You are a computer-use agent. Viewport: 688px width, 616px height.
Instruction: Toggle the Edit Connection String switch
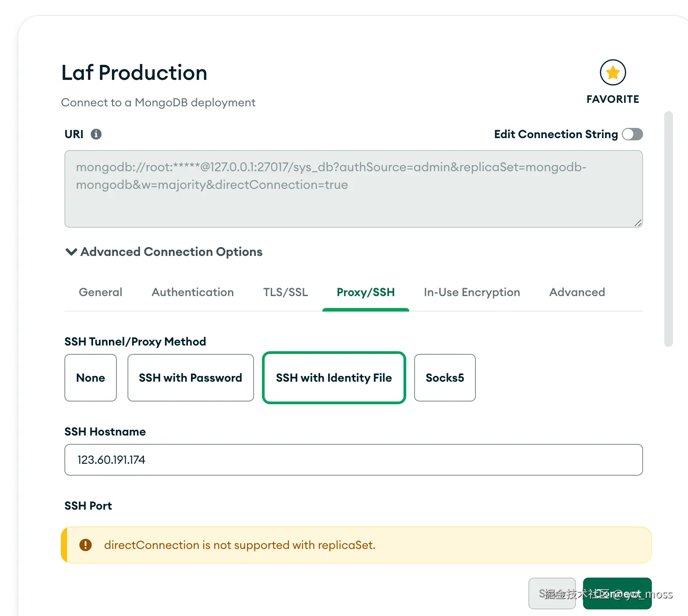[x=632, y=134]
